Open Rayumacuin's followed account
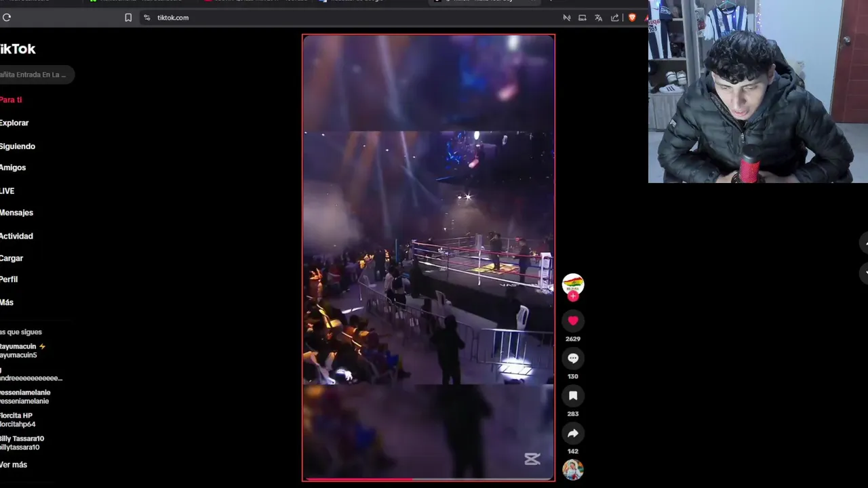This screenshot has height=488, width=868. click(23, 350)
